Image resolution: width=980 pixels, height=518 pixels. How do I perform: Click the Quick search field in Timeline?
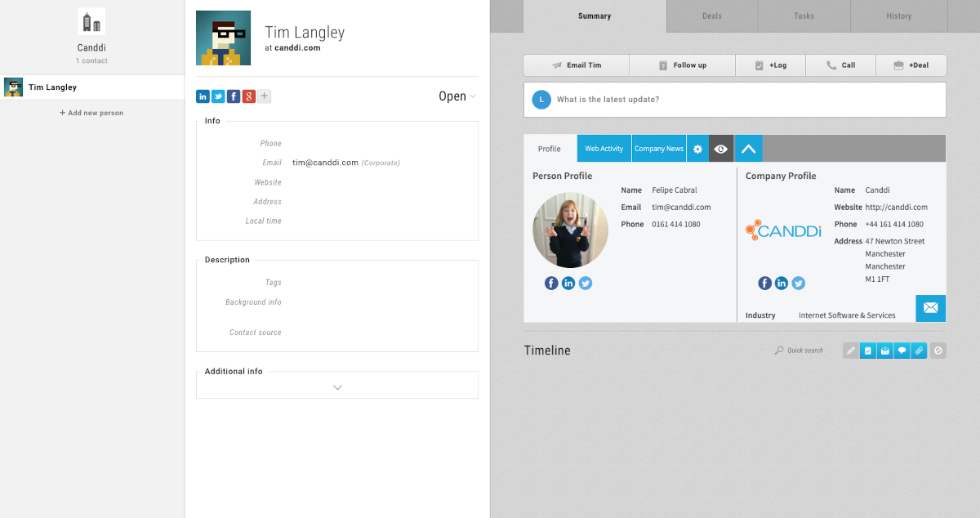point(805,351)
